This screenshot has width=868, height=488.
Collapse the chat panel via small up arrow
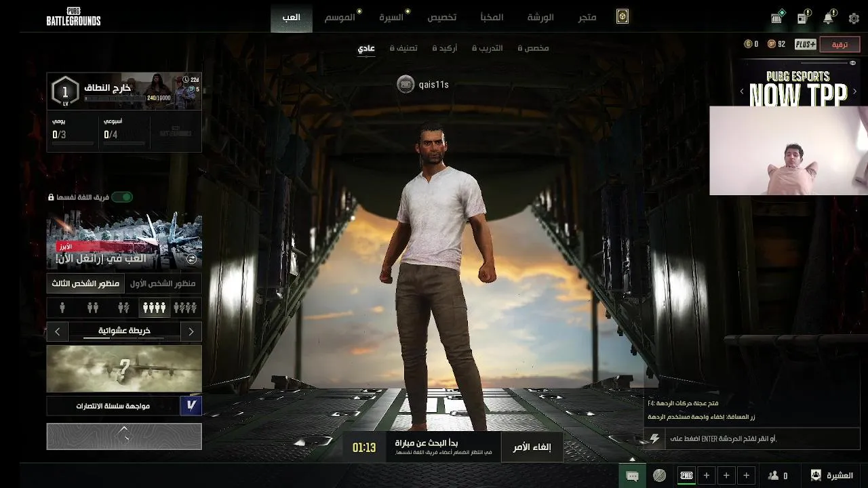pos(632,460)
